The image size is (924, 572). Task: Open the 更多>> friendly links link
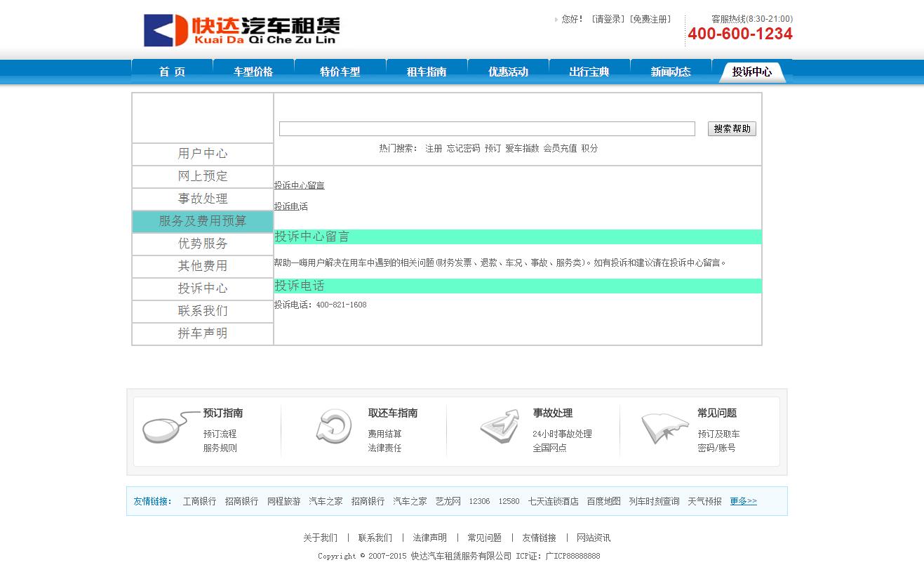coord(743,501)
